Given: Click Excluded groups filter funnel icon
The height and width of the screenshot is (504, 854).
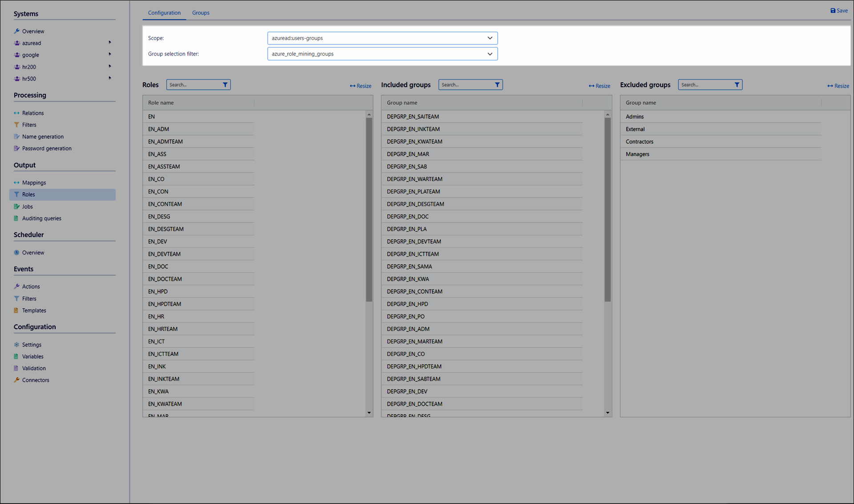Looking at the screenshot, I should pos(737,85).
